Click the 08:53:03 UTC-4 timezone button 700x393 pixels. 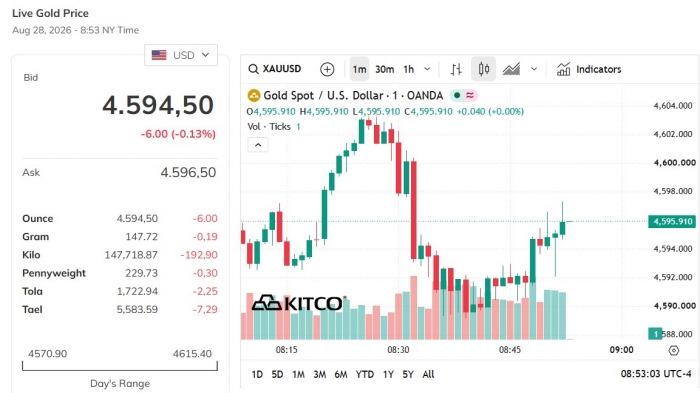656,374
